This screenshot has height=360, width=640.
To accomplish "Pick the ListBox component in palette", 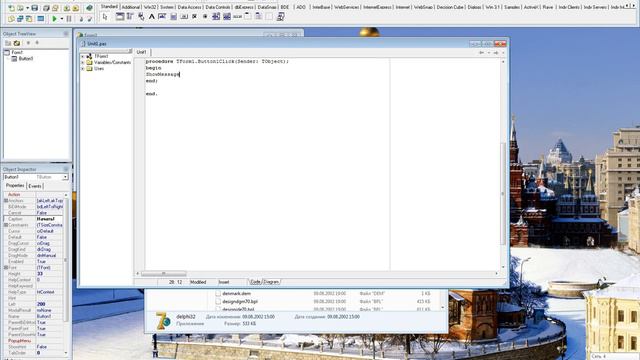I will pos(216,17).
